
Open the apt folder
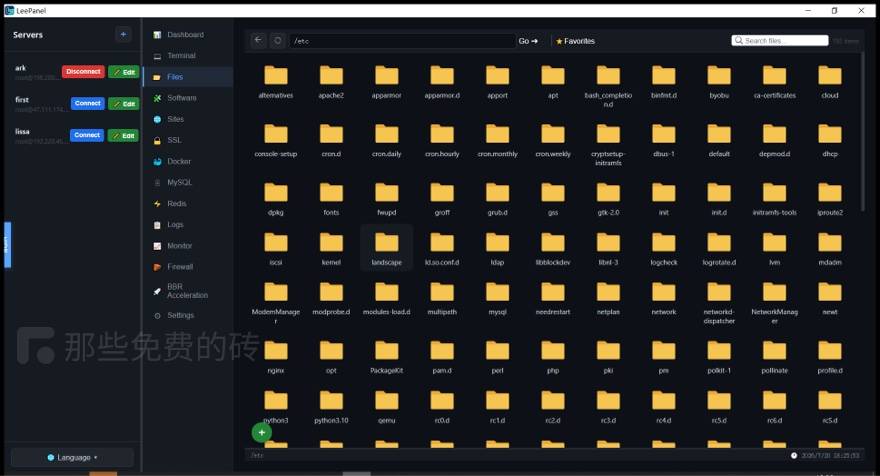coord(553,82)
